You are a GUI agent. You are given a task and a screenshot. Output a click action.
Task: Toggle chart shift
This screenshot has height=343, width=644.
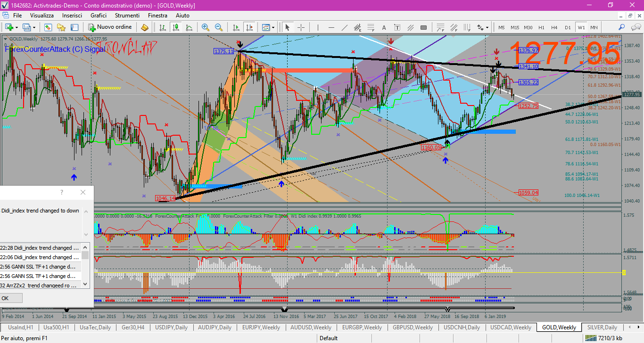[x=249, y=27]
